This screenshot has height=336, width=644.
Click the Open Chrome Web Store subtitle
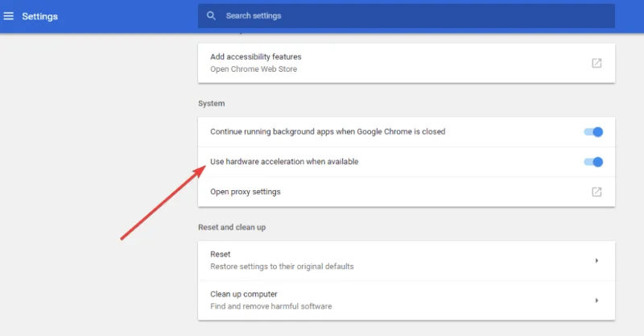(x=254, y=69)
